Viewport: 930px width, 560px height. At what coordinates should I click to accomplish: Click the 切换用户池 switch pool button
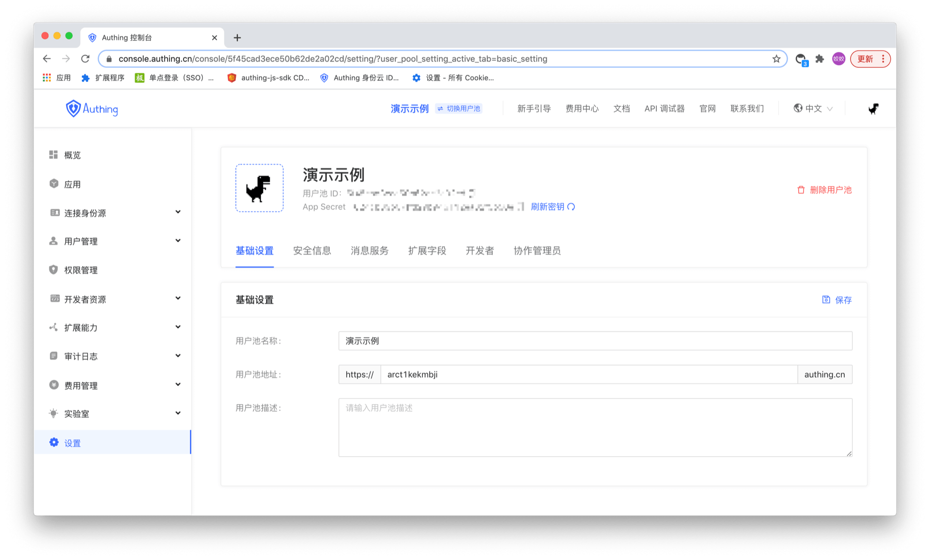click(x=459, y=109)
